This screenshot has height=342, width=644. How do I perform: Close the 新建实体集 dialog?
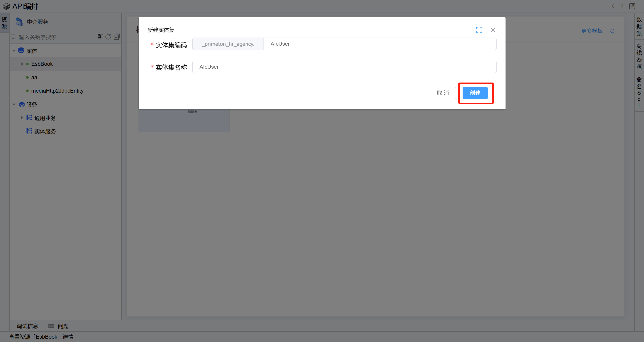click(x=493, y=30)
